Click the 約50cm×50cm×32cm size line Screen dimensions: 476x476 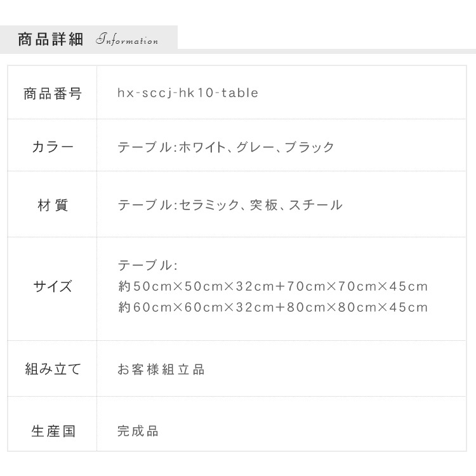[x=273, y=286]
